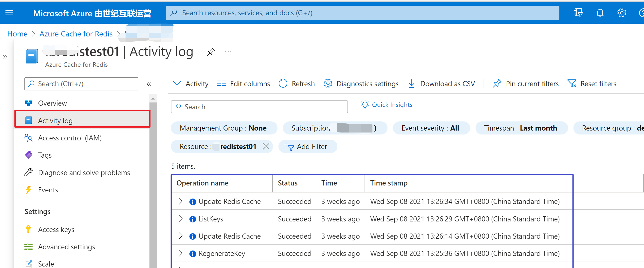
Task: Open Diagnostics settings
Action: 361,84
